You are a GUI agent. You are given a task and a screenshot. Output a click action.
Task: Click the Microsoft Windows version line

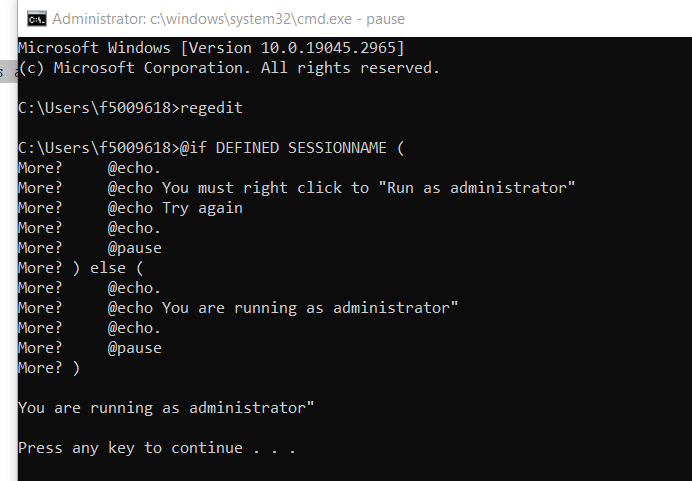[x=211, y=48]
